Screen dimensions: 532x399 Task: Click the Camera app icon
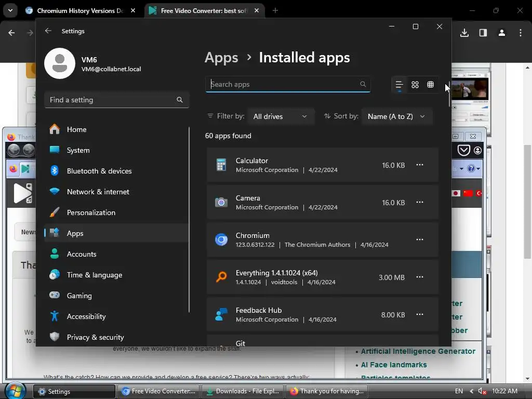[221, 203]
